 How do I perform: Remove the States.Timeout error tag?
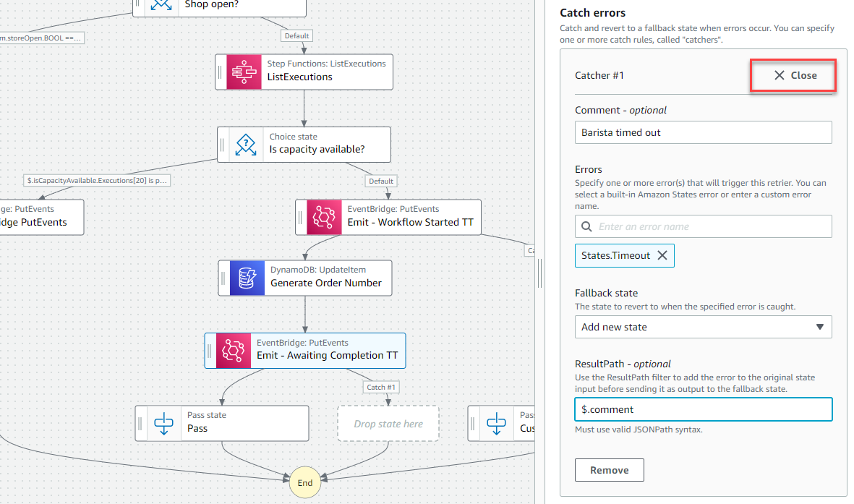click(x=662, y=255)
